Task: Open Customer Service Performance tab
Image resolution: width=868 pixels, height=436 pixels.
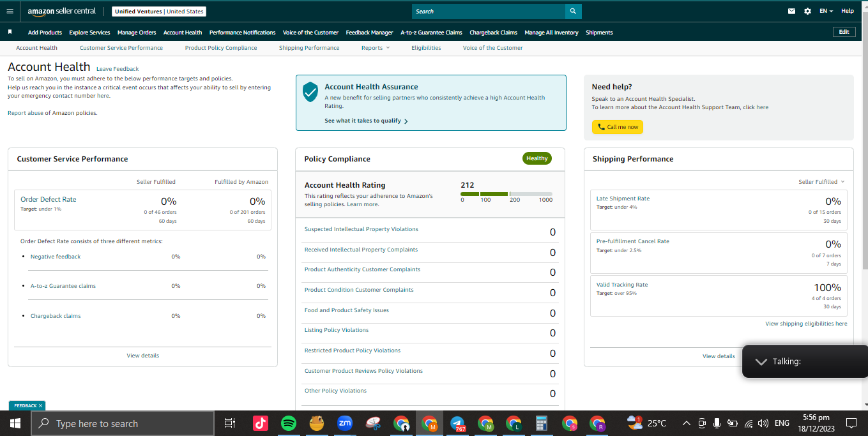Action: pyautogui.click(x=121, y=48)
